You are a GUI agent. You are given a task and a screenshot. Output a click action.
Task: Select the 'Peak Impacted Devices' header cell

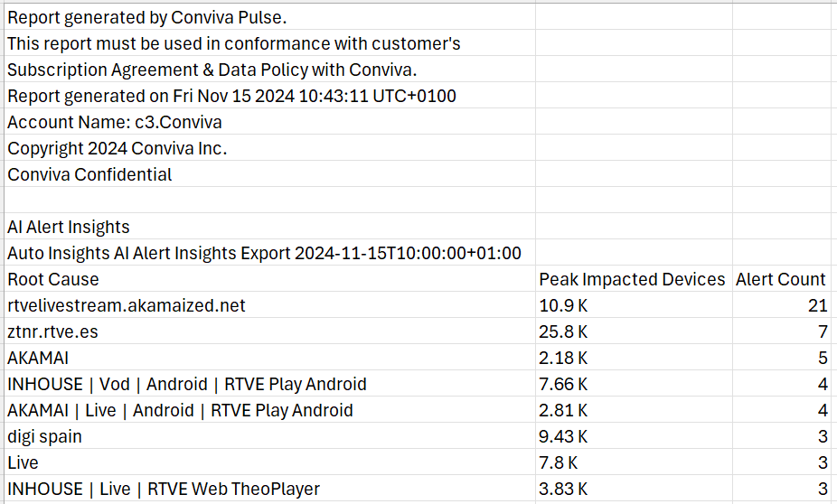(632, 279)
